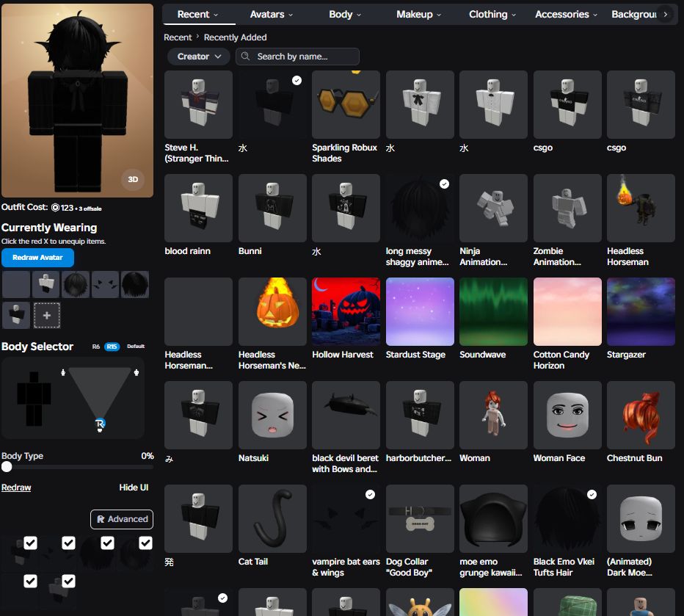
Task: Uncheck the checkbox on the faint pants thumbnail
Action: [68, 581]
